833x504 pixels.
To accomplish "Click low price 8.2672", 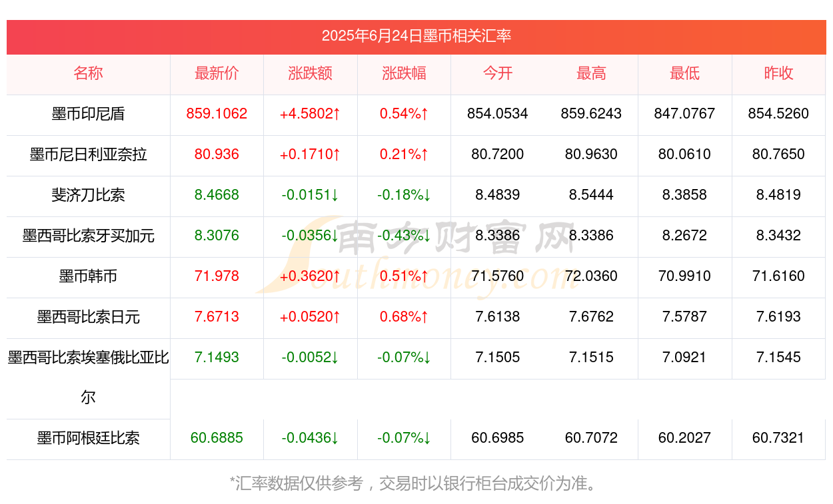I will click(684, 236).
